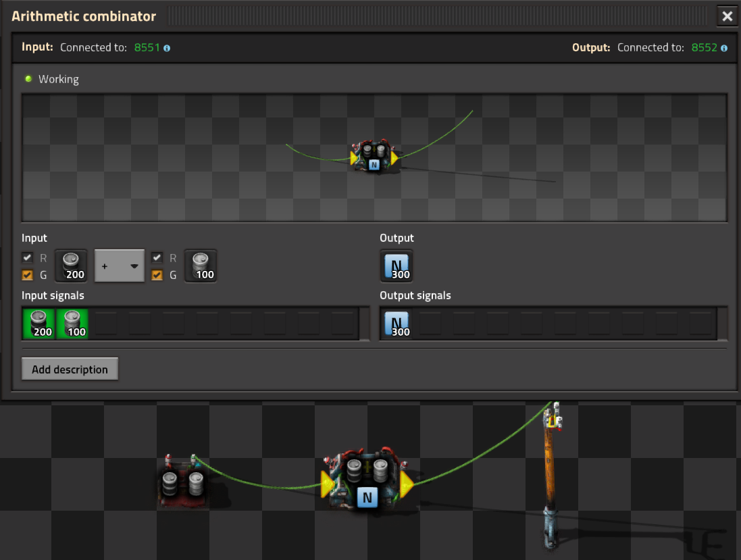Toggle red wire checkbox for second operand
The width and height of the screenshot is (741, 560).
(x=157, y=257)
